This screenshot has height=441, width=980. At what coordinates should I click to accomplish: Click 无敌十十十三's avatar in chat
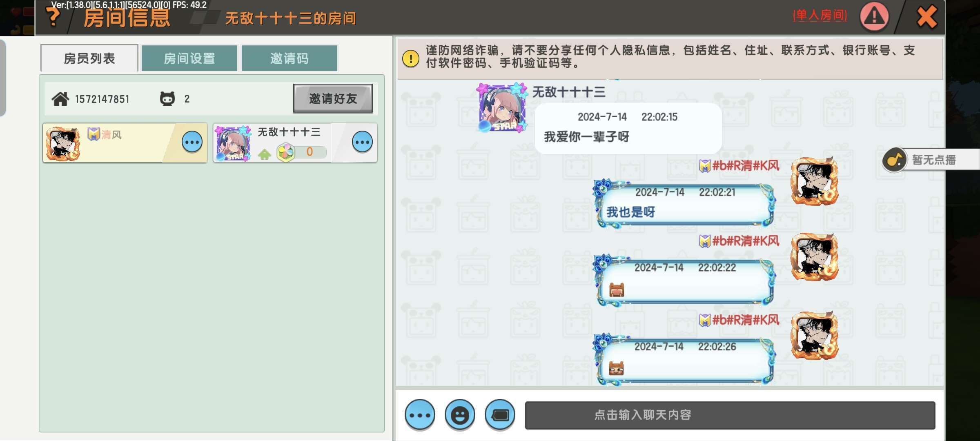click(x=502, y=107)
